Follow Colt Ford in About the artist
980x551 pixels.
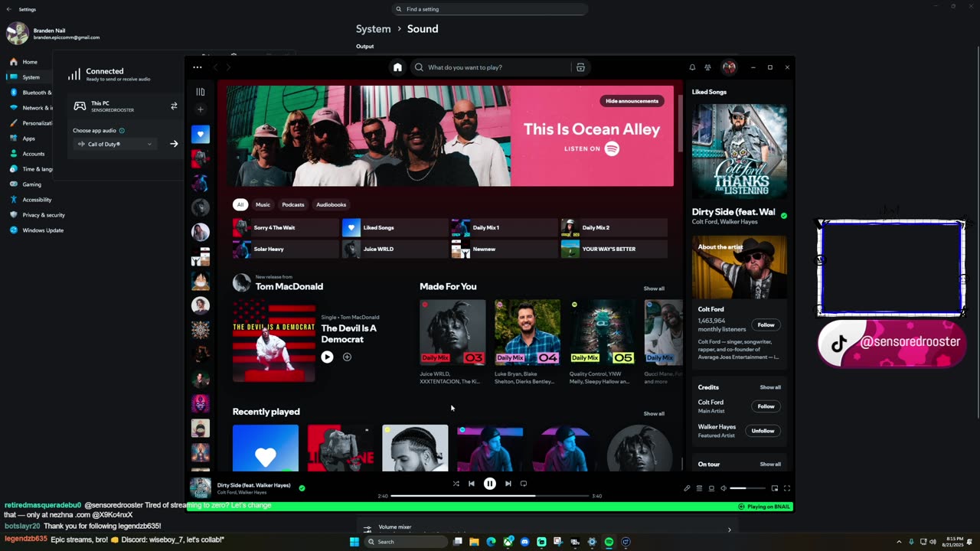[x=766, y=324]
